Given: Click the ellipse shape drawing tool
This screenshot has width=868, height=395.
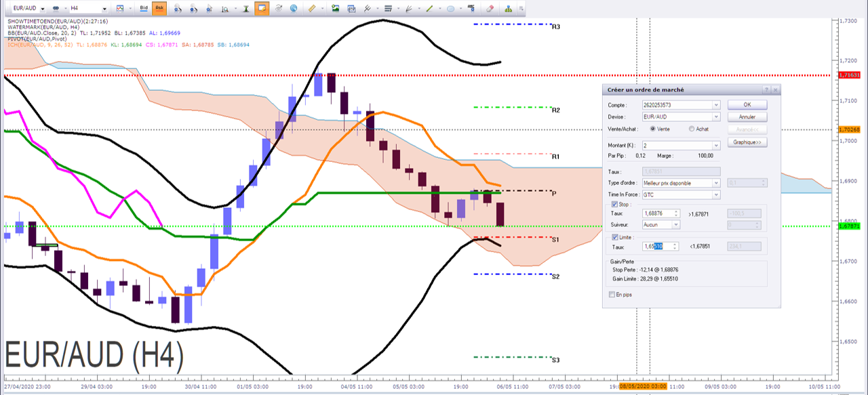Looking at the screenshot, I should [450, 8].
